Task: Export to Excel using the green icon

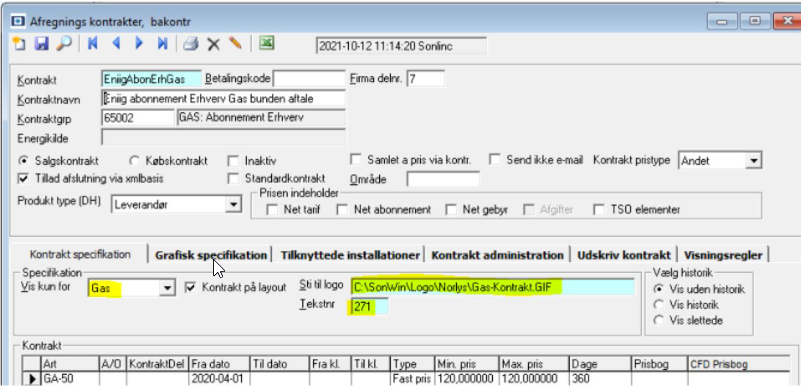Action: [x=266, y=43]
